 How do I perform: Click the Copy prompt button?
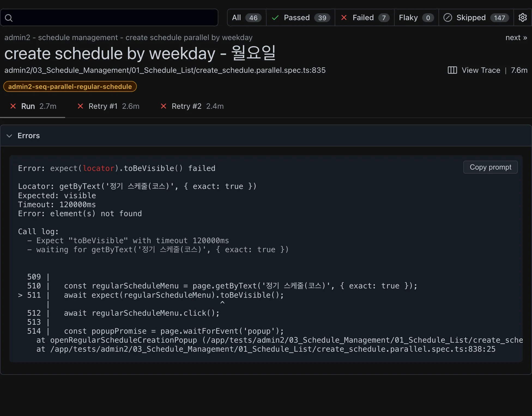[490, 167]
